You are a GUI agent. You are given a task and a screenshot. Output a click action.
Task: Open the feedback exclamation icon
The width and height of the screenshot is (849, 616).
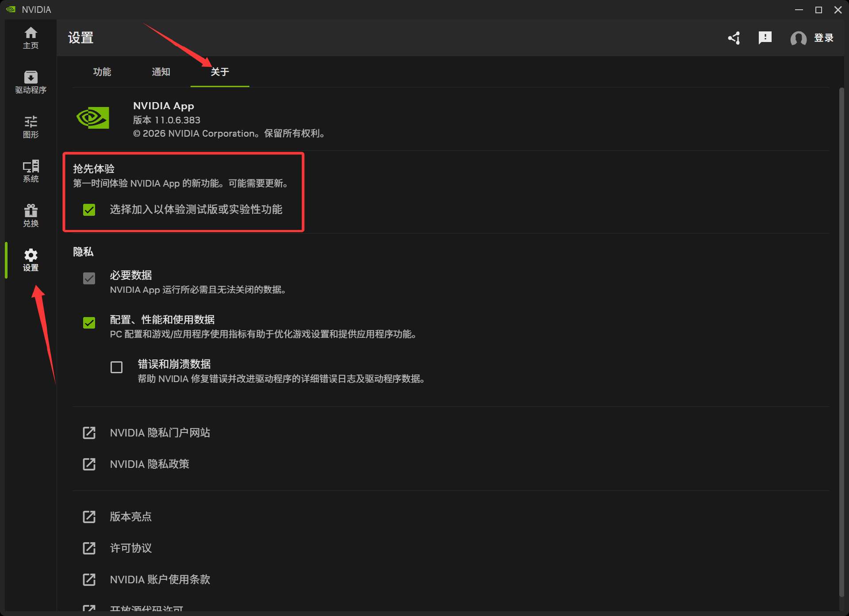click(765, 38)
